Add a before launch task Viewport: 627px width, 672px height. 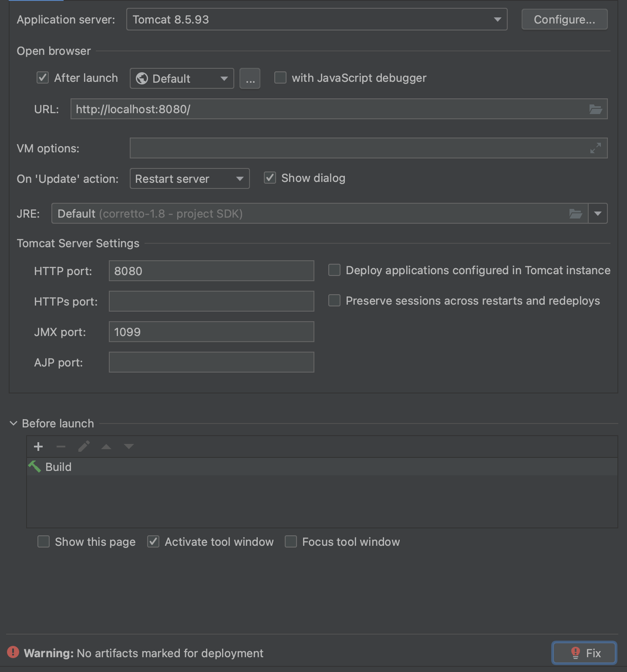(38, 447)
